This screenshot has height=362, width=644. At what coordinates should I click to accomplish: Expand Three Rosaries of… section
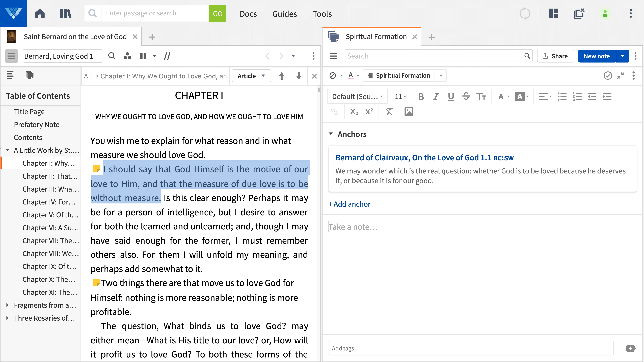(x=8, y=318)
